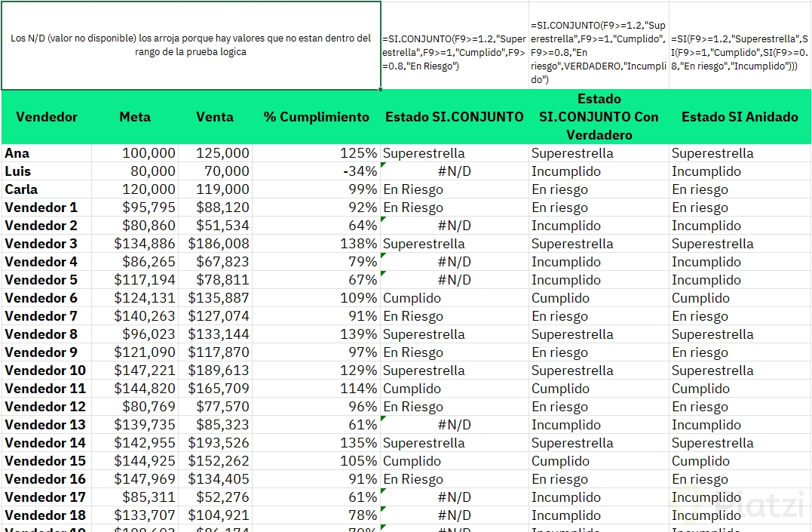This screenshot has width=812, height=532.
Task: Click Cumplido in Vendedor 6's SI.CONJUNTO column
Action: point(455,298)
